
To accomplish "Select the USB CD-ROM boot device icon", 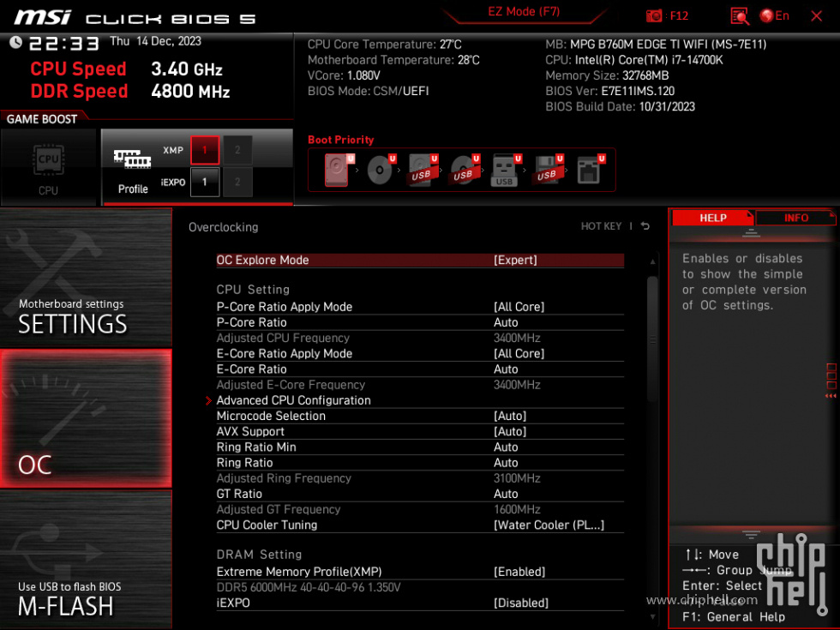I will tap(465, 170).
